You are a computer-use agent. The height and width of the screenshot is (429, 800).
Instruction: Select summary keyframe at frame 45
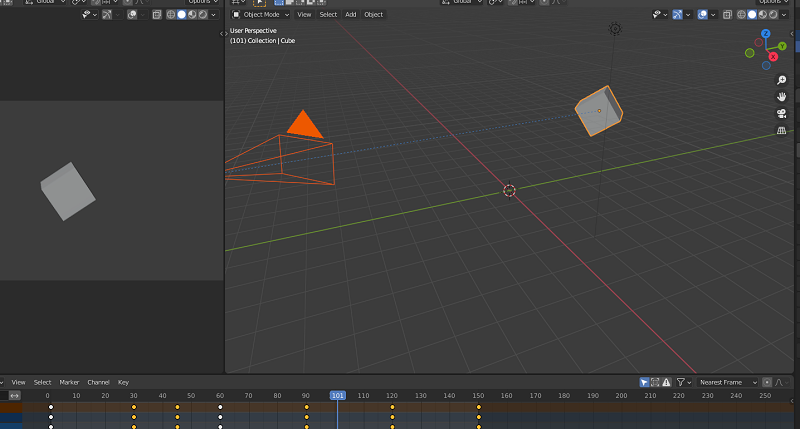[x=177, y=407]
